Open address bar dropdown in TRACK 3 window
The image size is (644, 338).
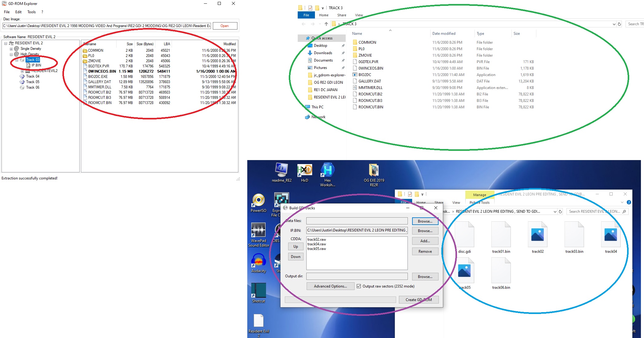614,24
